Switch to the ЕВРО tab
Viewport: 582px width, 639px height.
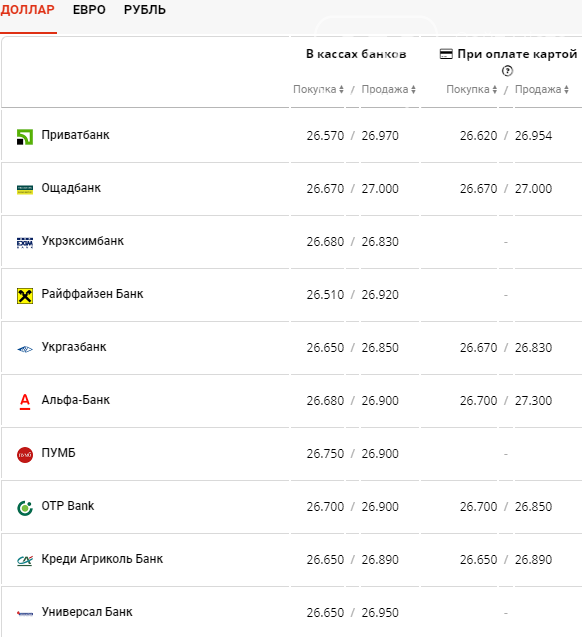89,10
